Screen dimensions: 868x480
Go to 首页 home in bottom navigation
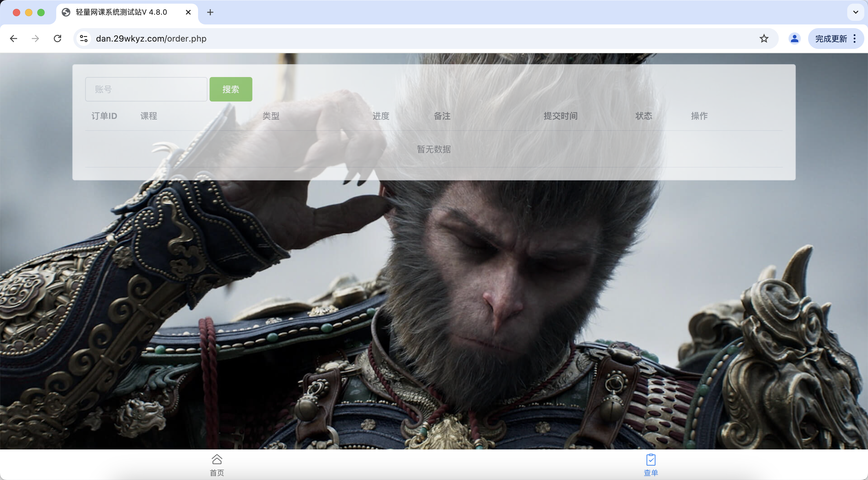[217, 465]
